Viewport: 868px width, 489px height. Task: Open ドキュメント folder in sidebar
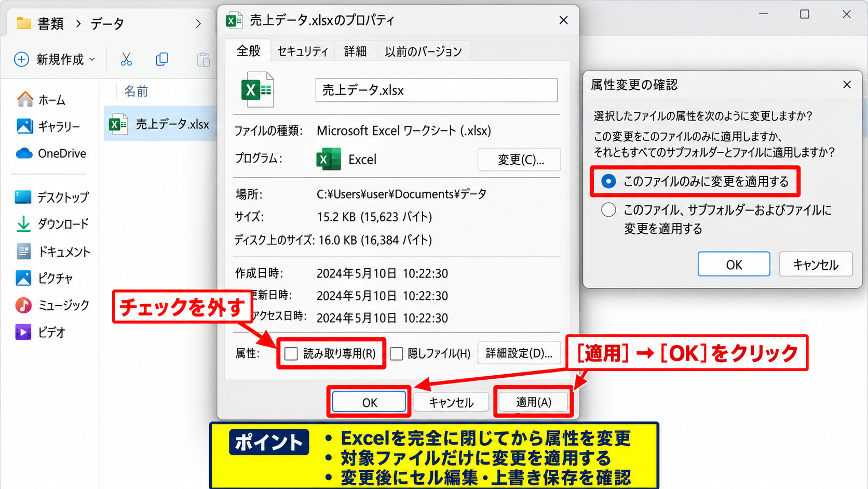click(53, 252)
